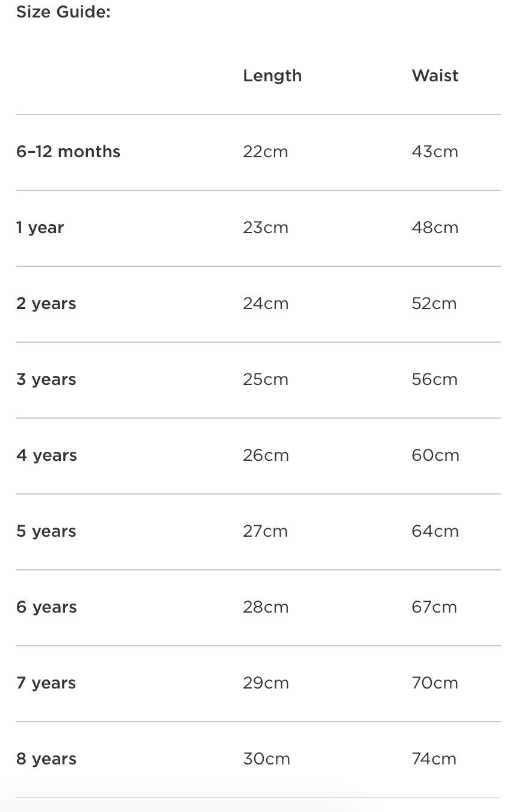
Task: Click the 22cm length value
Action: tap(266, 152)
